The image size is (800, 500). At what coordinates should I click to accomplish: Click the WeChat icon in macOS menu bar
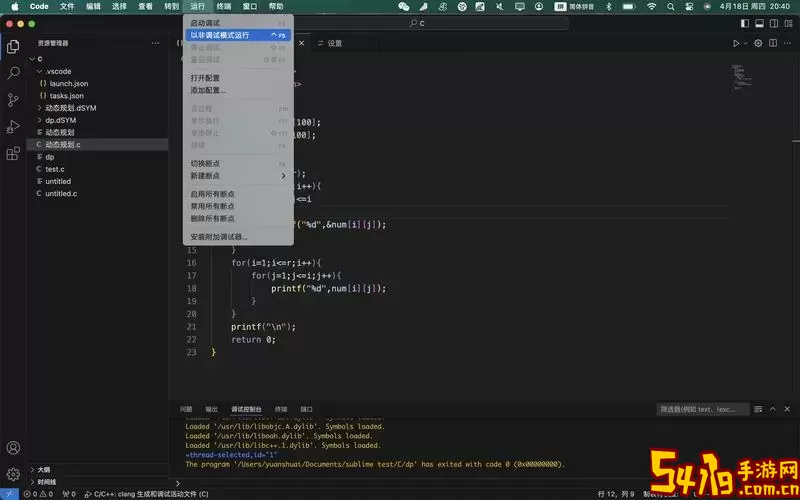(x=404, y=7)
